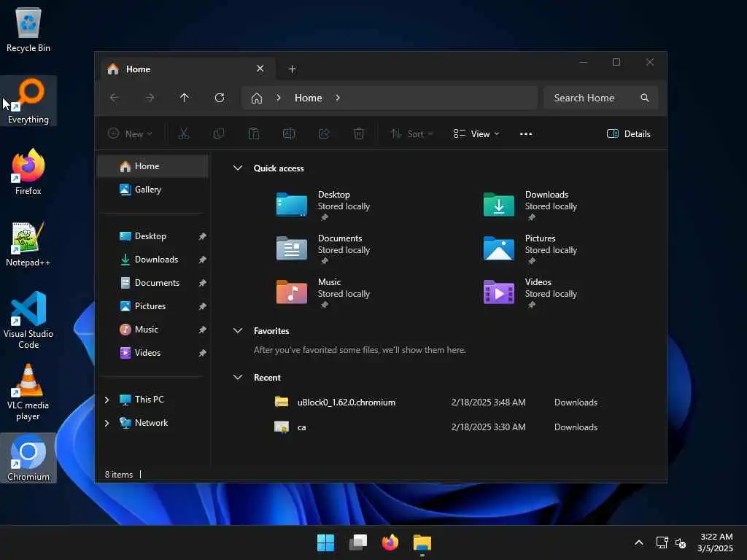Screen dimensions: 747x560
Task: Click the muted volume tray icon
Action: [681, 542]
